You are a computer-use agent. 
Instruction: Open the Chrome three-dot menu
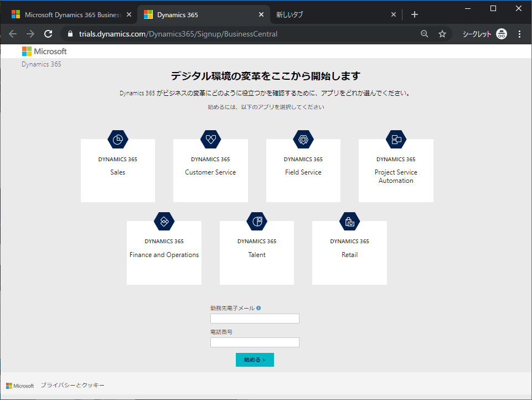click(519, 34)
